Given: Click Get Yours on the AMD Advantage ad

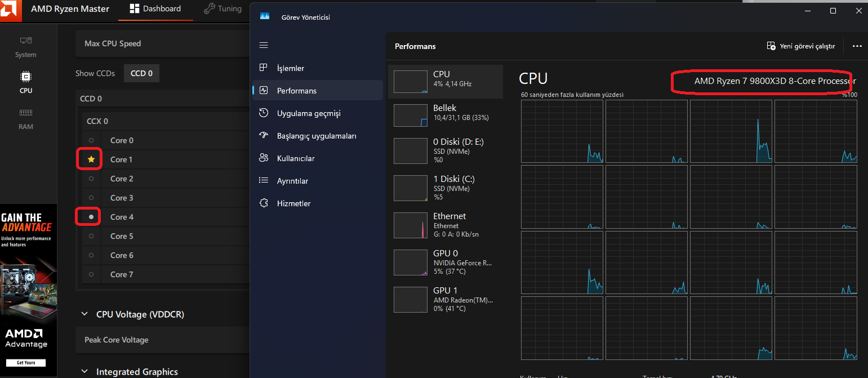Looking at the screenshot, I should coord(26,363).
